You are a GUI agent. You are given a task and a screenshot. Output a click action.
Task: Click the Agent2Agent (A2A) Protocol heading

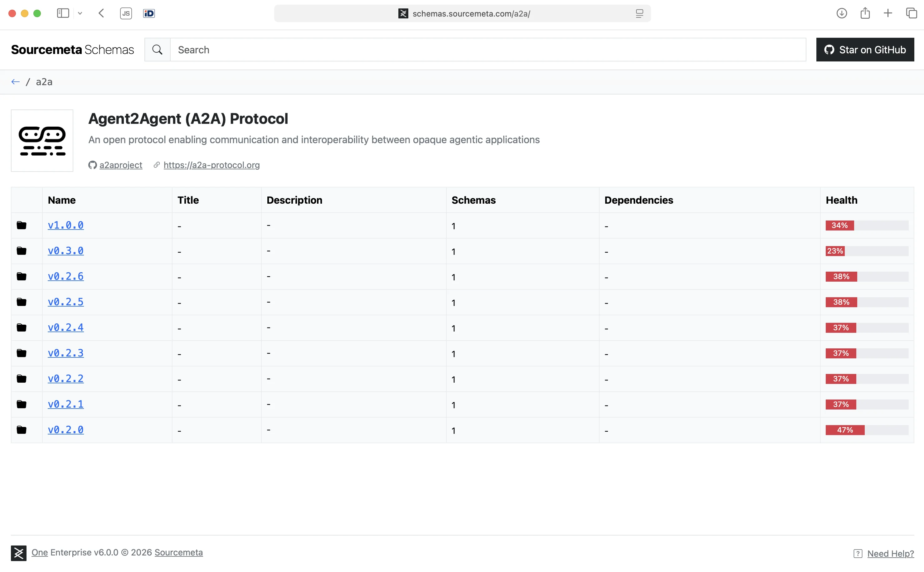tap(188, 119)
